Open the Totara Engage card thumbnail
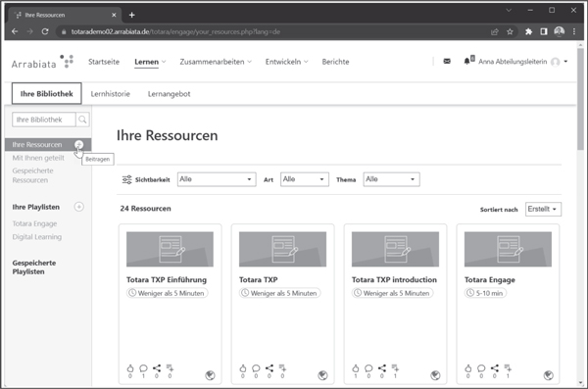 coord(508,249)
